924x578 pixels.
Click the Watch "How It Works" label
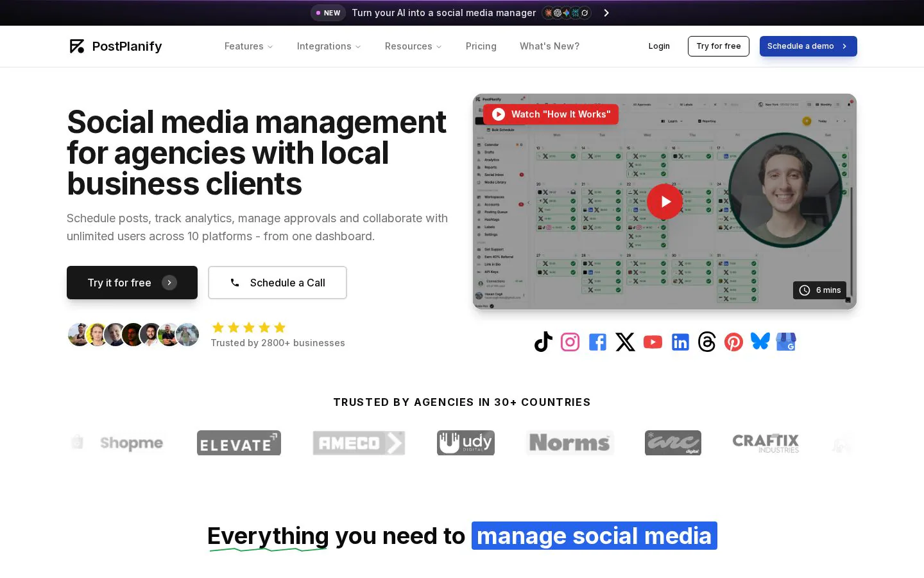551,114
